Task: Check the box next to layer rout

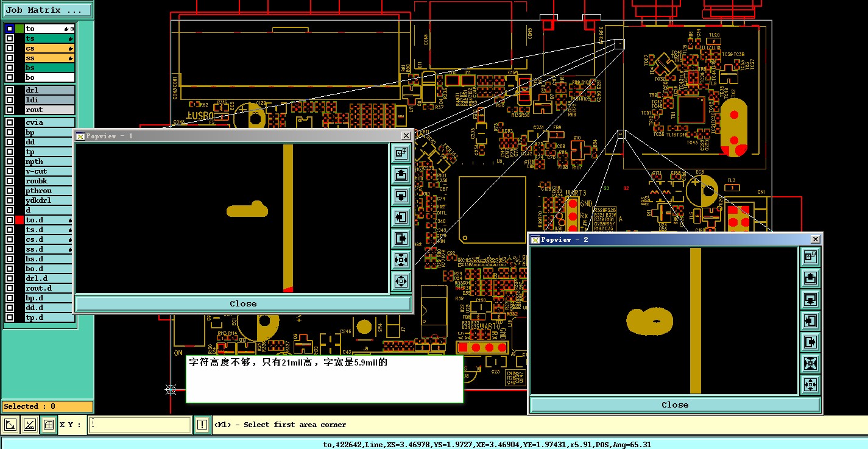Action: pos(10,110)
